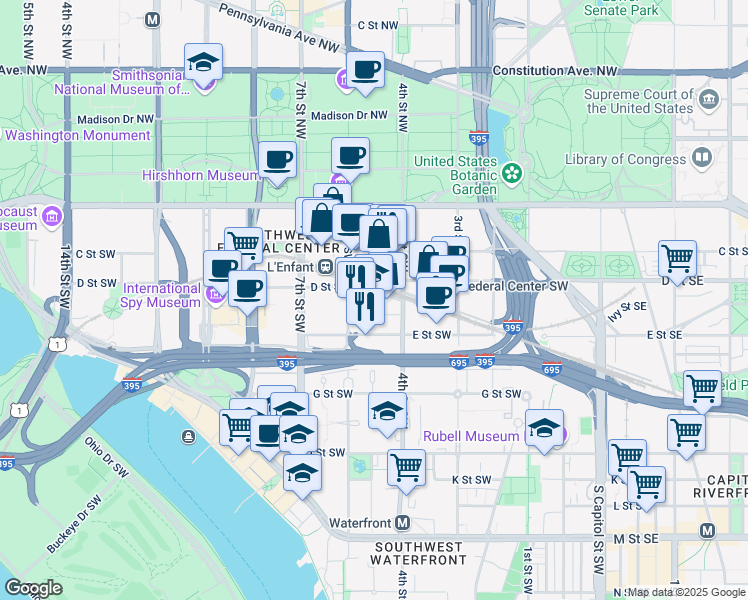Click Holocaust Museum purple pin icon
The image size is (748, 600).
coord(52,217)
